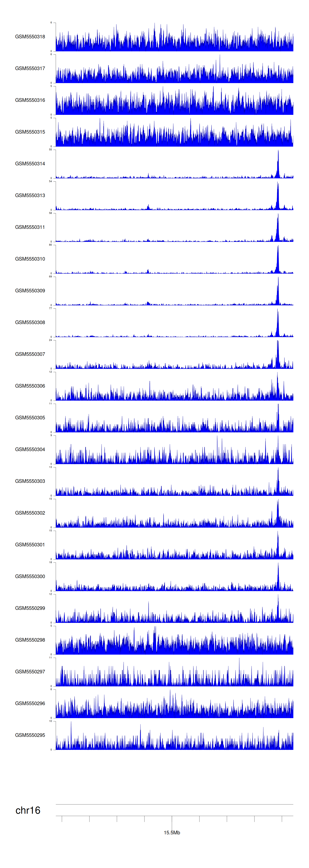The width and height of the screenshot is (309, 868).
Task: Select the GSM5550297 track label
Action: 30,672
